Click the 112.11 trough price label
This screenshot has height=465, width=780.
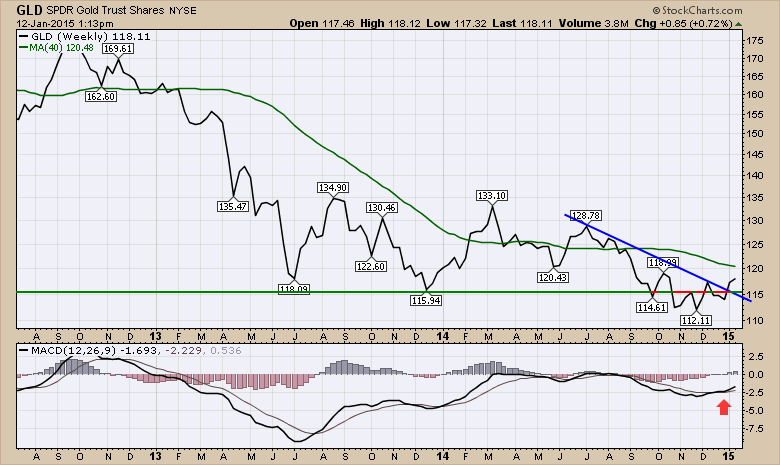(x=696, y=320)
